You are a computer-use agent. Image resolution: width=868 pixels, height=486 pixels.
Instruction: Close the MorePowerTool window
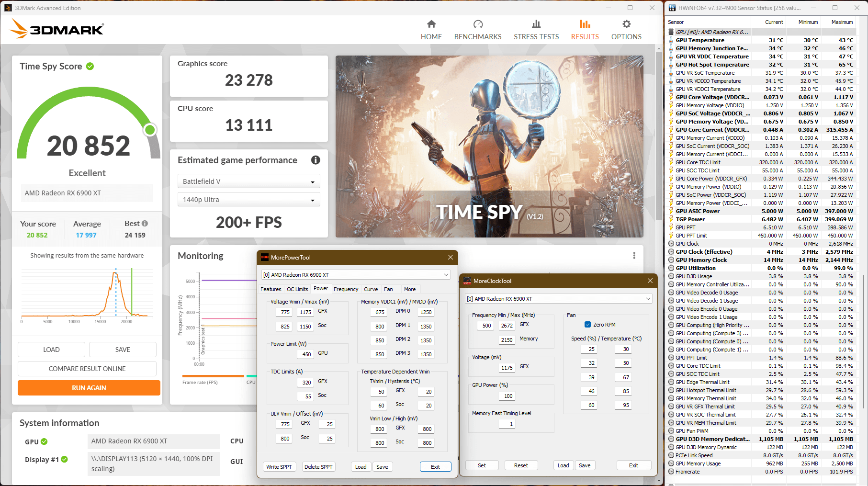pos(451,257)
